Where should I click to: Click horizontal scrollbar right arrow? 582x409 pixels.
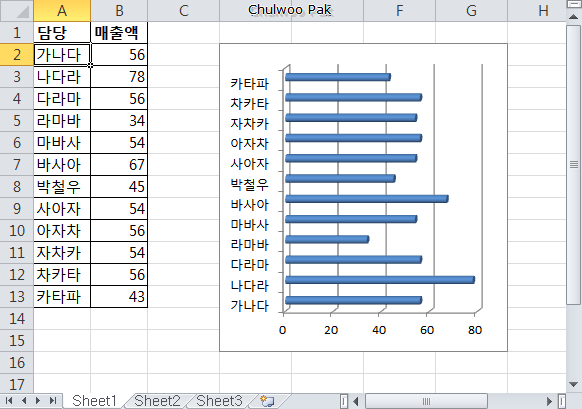pyautogui.click(x=550, y=401)
